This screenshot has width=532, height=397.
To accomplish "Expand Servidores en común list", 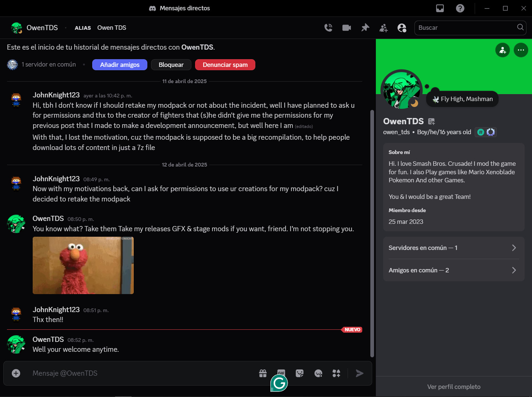I will point(454,248).
